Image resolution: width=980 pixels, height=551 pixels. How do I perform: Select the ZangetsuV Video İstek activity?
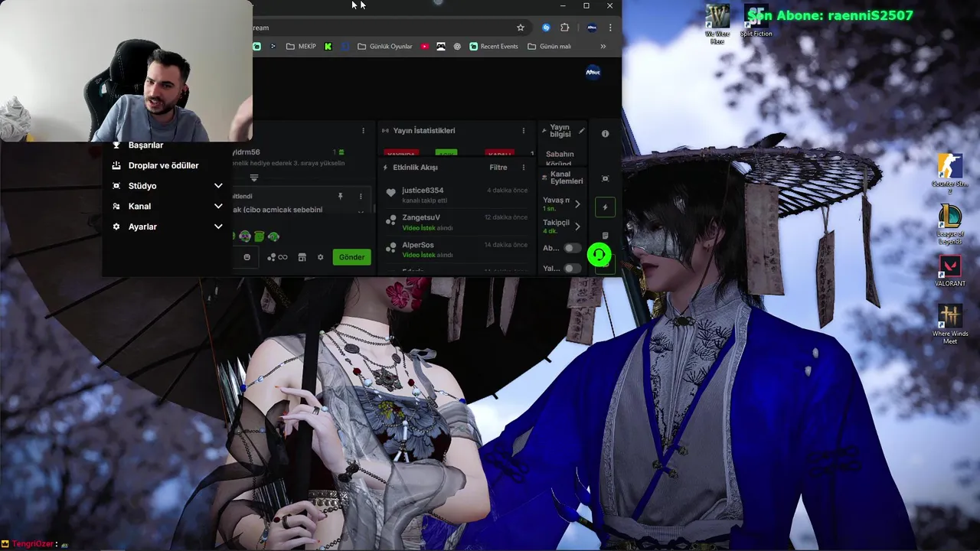tap(456, 223)
